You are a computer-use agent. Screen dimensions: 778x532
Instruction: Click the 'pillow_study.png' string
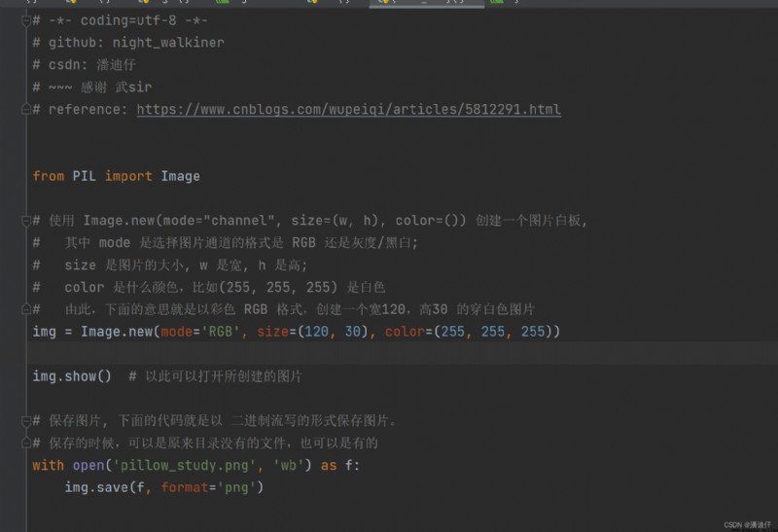click(184, 466)
